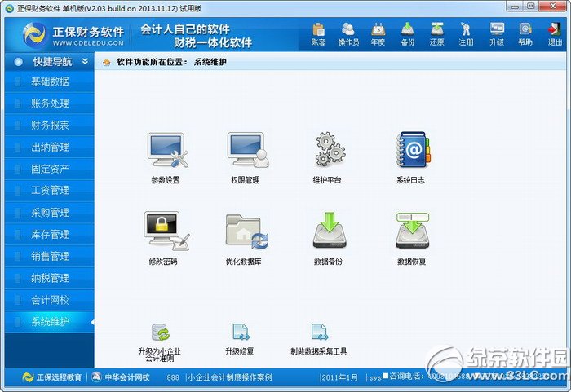This screenshot has height=392, width=571.
Task: Open 制做数据采集工具 icon
Action: pyautogui.click(x=319, y=339)
